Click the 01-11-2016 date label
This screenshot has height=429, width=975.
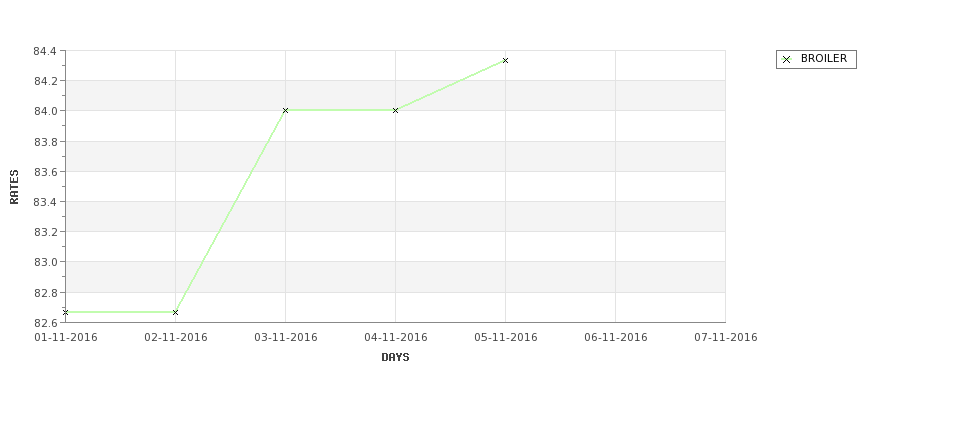click(65, 337)
